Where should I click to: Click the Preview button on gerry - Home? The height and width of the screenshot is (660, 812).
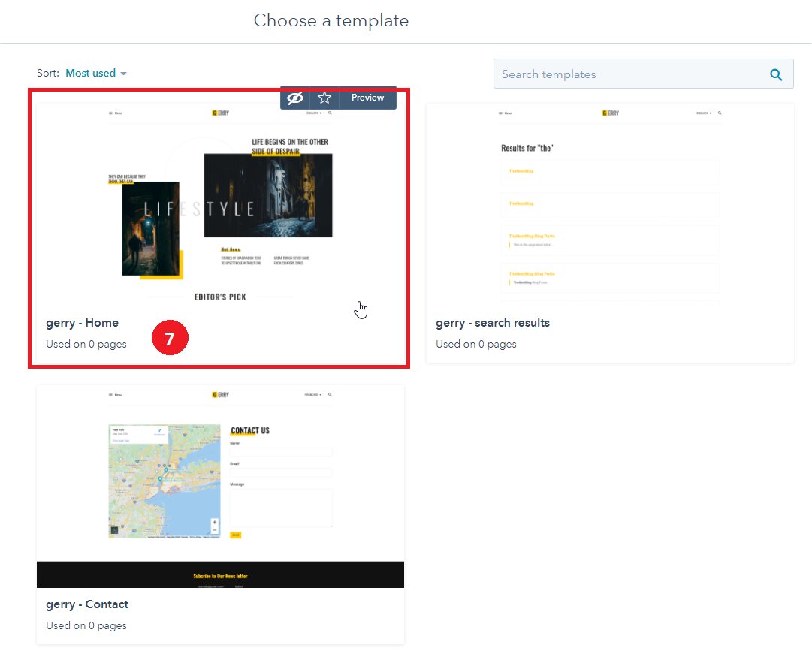[x=367, y=98]
